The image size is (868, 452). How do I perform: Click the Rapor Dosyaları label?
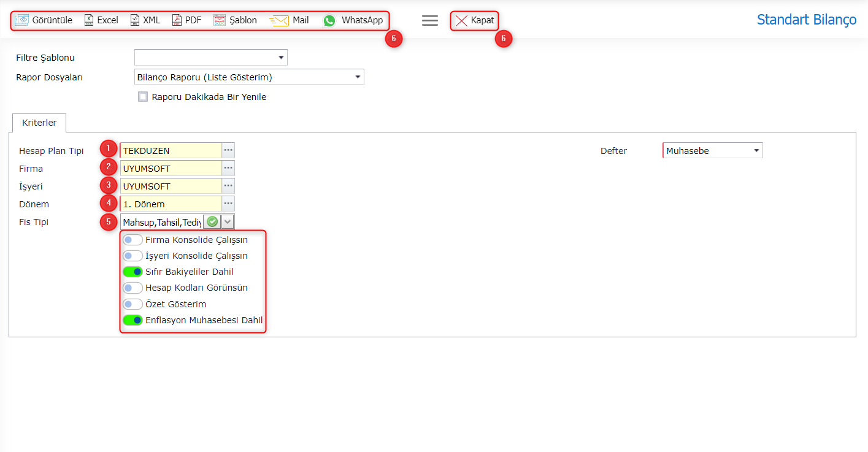pyautogui.click(x=49, y=77)
